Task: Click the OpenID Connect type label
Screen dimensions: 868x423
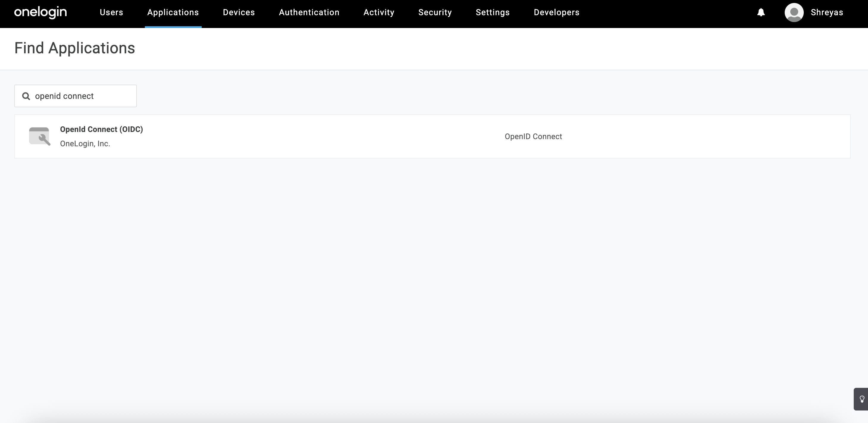Action: point(533,137)
